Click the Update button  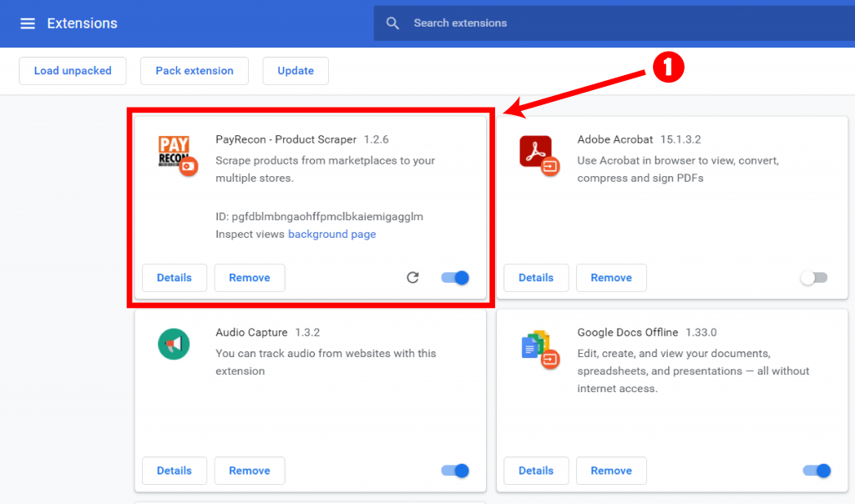point(296,71)
